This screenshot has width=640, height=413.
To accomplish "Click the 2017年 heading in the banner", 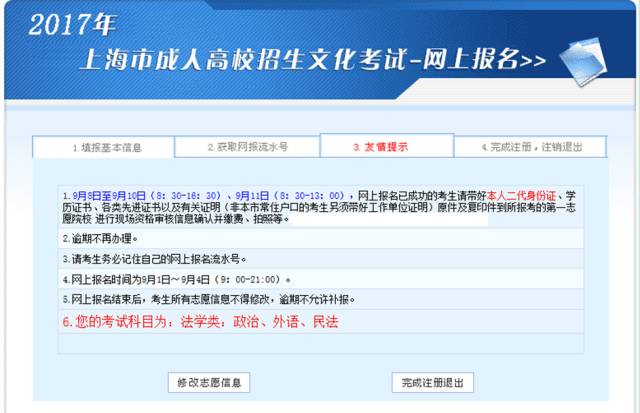I will pyautogui.click(x=73, y=24).
